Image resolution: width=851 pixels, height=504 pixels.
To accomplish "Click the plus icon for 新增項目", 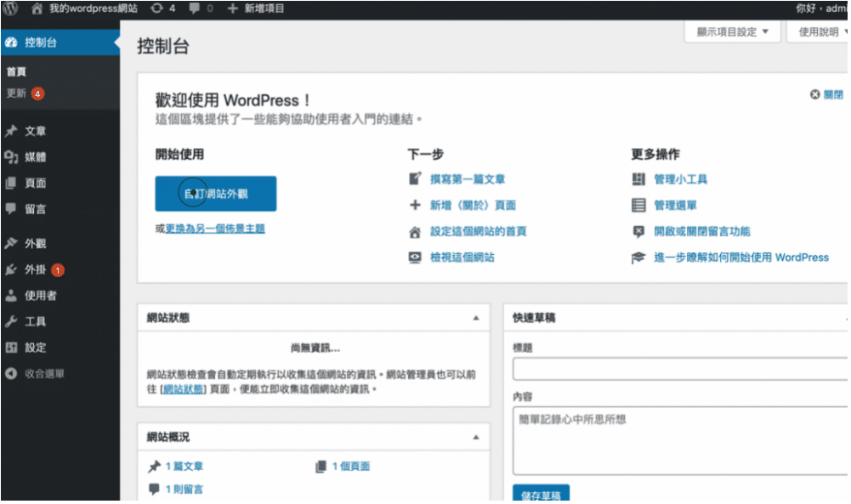I will tap(232, 8).
